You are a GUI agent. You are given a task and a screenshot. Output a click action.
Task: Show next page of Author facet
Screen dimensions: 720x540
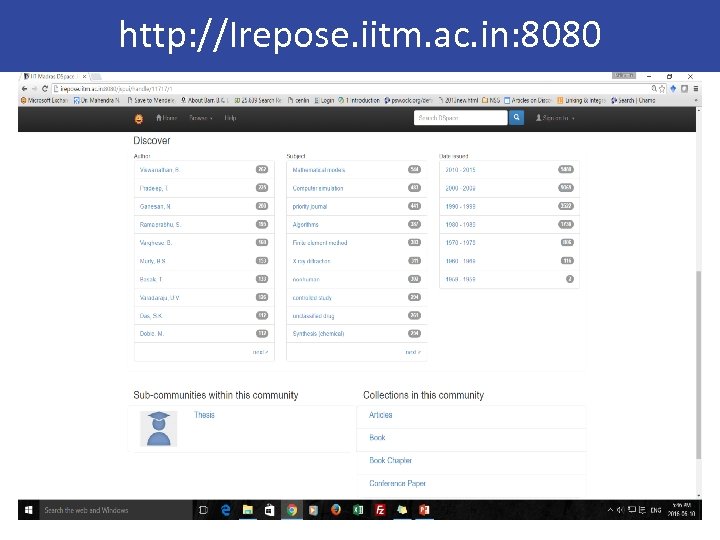260,352
